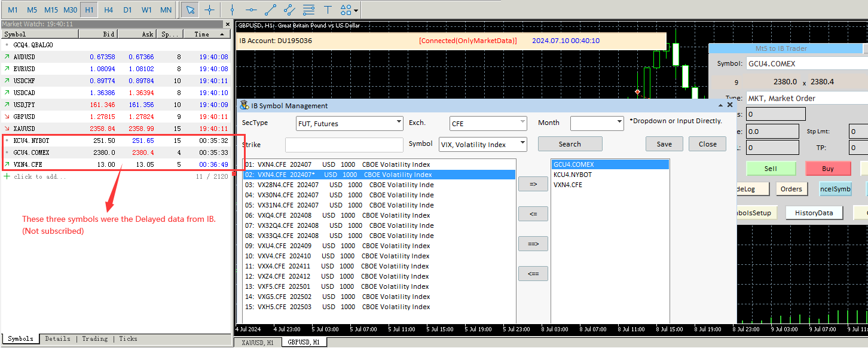
Task: Activate the crosshair tool
Action: coord(209,10)
